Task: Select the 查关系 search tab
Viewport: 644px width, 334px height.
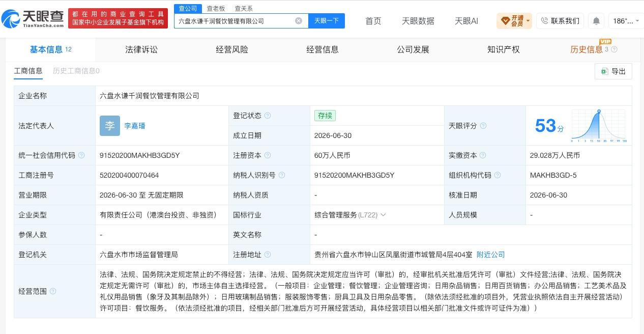Action: [x=244, y=8]
